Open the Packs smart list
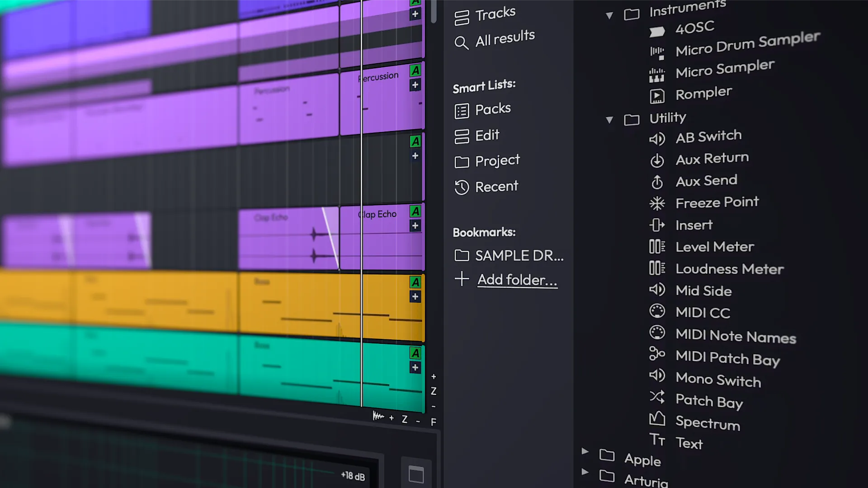 click(482, 110)
